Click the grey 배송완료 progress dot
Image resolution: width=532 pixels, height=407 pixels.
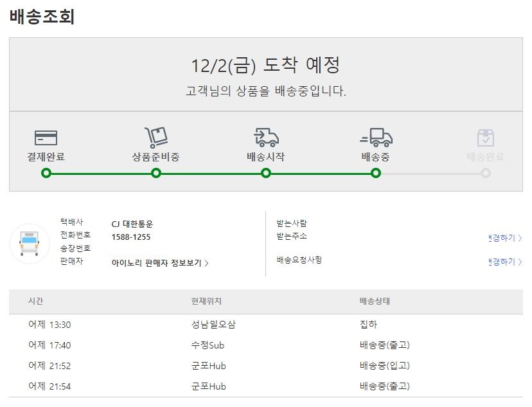(486, 173)
